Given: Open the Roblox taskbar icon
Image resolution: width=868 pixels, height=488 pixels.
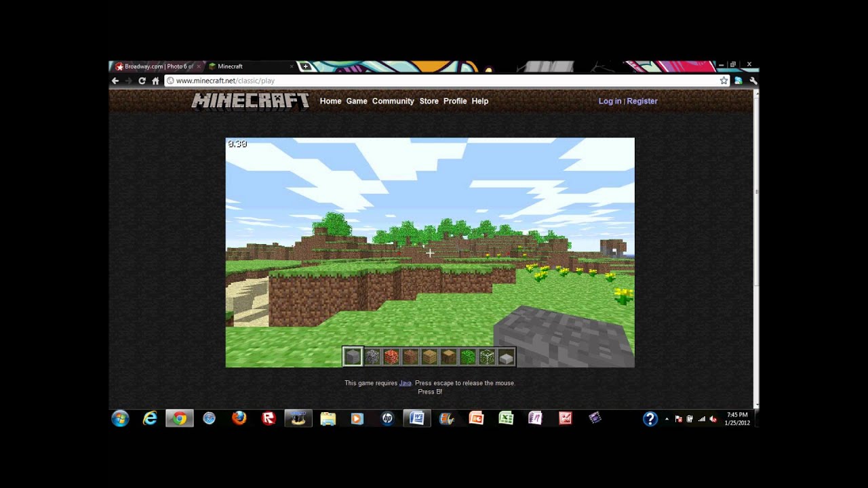Looking at the screenshot, I should pos(269,418).
